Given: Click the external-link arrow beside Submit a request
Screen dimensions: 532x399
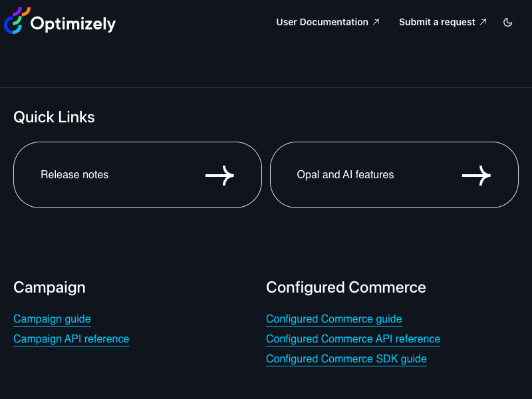Looking at the screenshot, I should [483, 22].
